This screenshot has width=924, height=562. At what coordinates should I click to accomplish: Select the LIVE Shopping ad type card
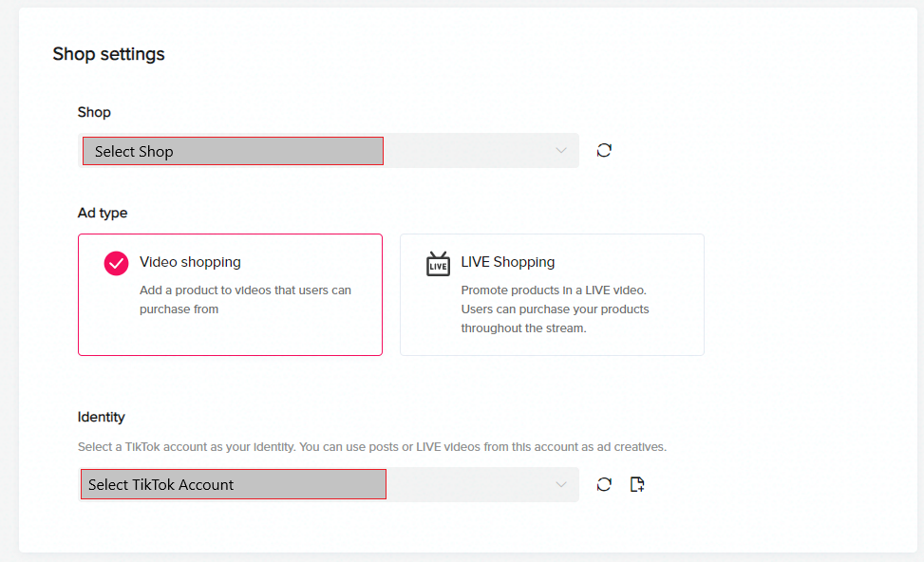[x=552, y=294]
